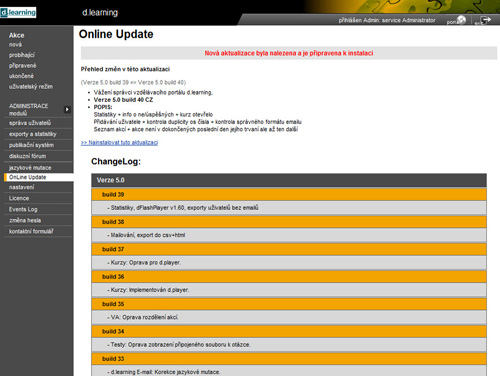
Task: Click the build 37 row
Action: (x=289, y=249)
